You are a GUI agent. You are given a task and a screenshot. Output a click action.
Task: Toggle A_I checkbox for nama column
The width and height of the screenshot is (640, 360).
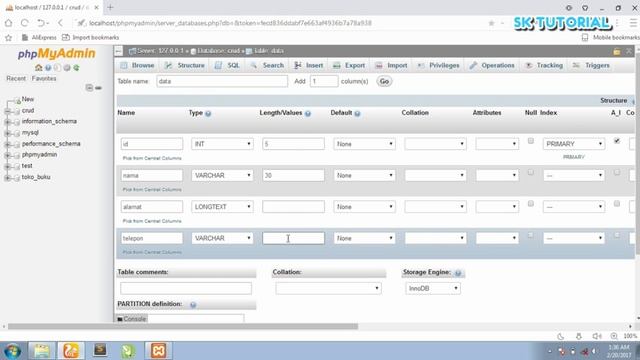point(617,172)
